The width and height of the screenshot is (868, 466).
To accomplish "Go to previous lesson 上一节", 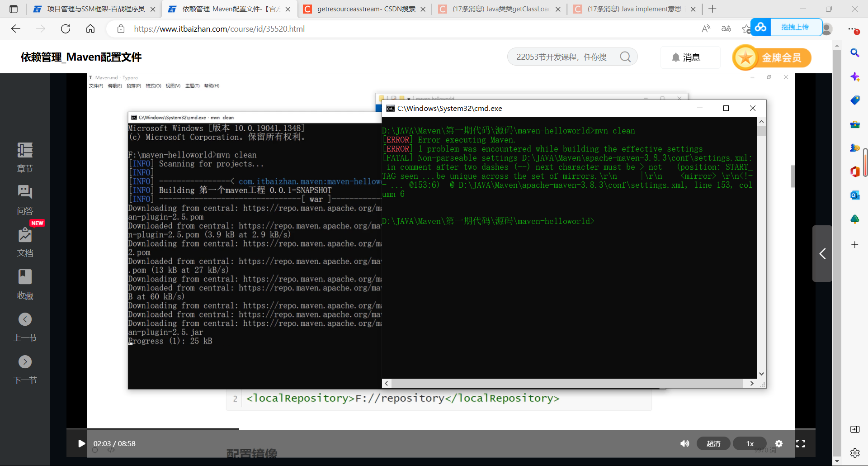I will tap(25, 327).
